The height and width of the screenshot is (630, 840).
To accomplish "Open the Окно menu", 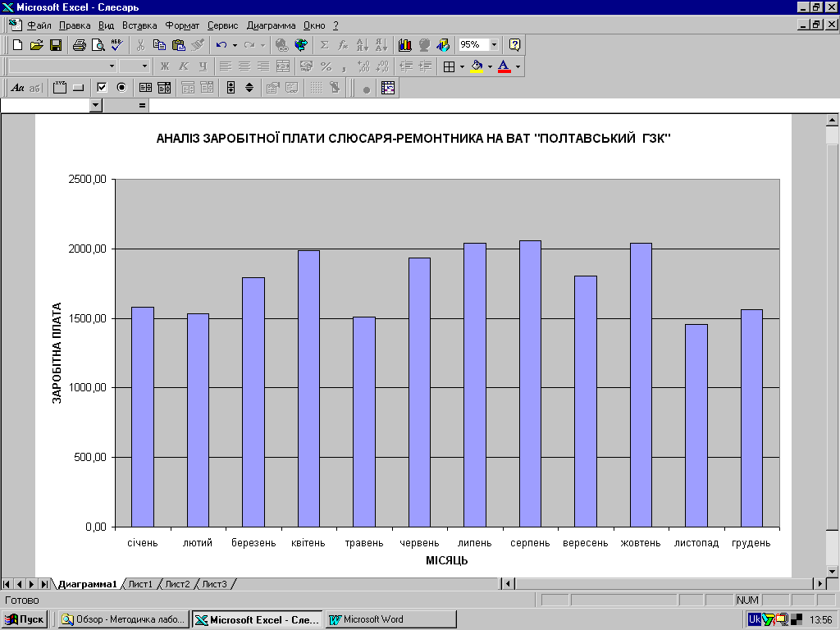I will tap(314, 25).
